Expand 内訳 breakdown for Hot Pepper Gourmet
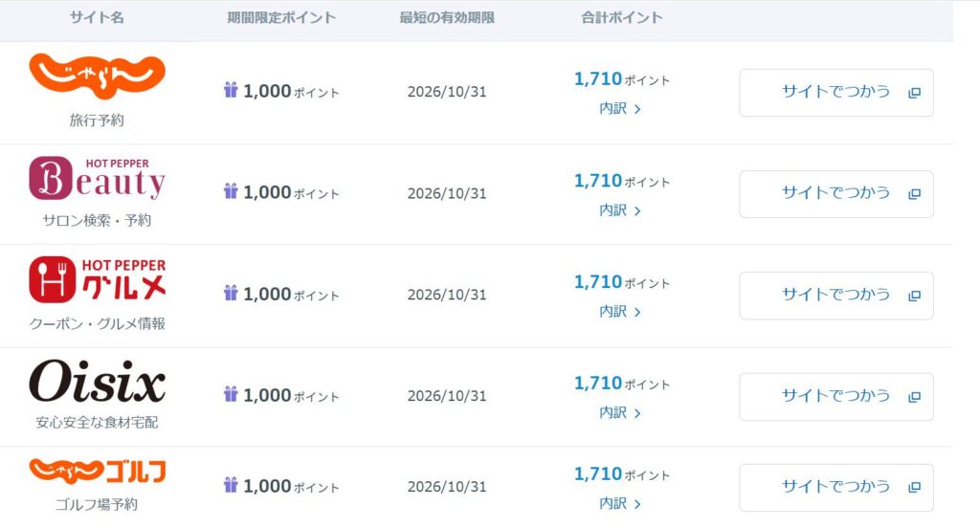Viewport: 980px width, 528px height. (x=620, y=312)
